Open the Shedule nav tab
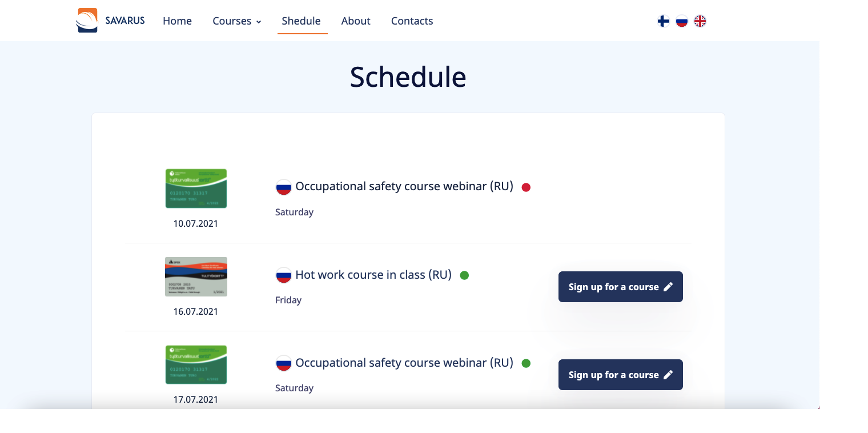Image resolution: width=868 pixels, height=433 pixels. [x=301, y=21]
